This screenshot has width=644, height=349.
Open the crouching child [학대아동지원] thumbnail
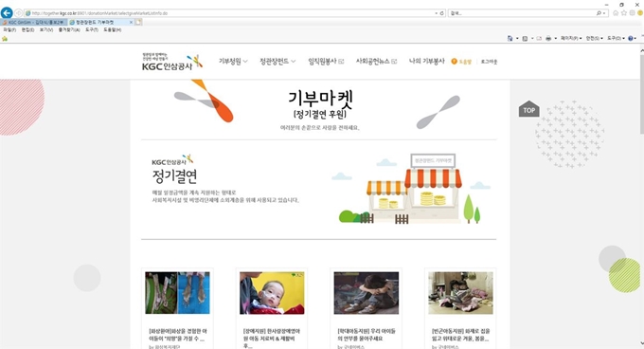point(366,293)
